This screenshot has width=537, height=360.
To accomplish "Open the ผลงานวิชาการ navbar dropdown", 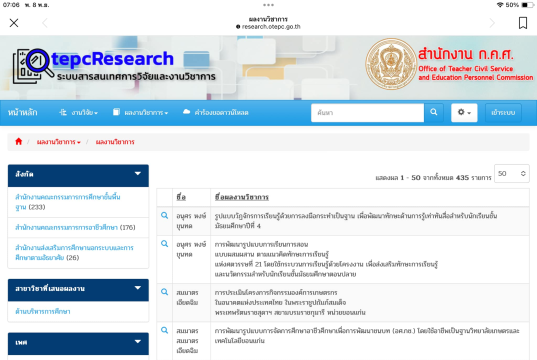I will tap(140, 112).
